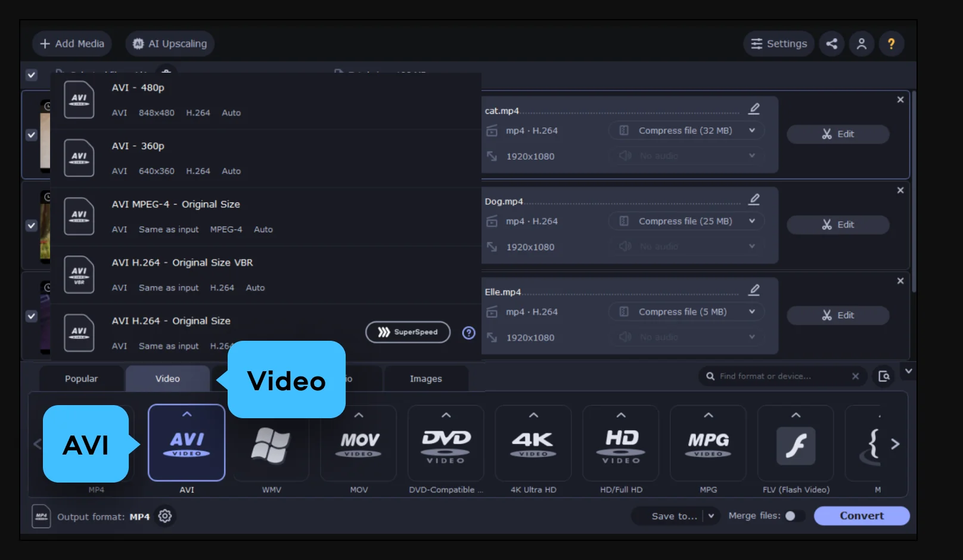Screen dimensions: 963x560
Task: Show next formats with right arrow
Action: point(895,444)
